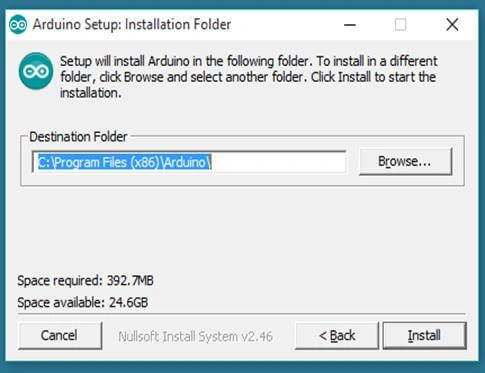Screen dimensions: 485x373
Task: Click the 'Arduino Setup: Installation Folder' title text
Action: pos(132,25)
